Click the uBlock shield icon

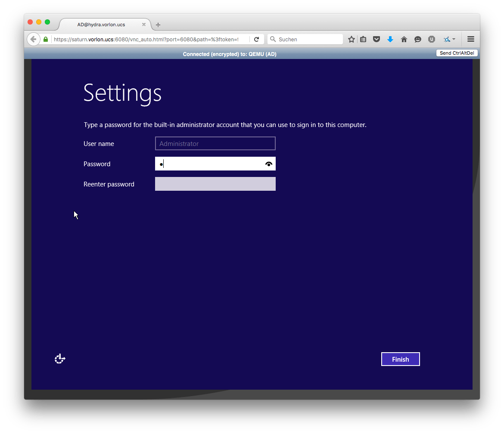(x=431, y=39)
